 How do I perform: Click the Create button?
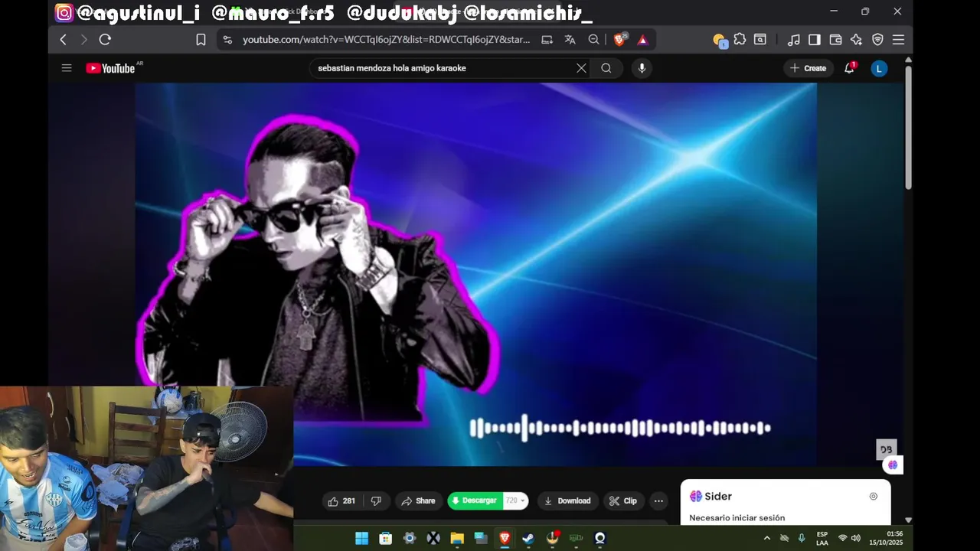[x=808, y=68]
